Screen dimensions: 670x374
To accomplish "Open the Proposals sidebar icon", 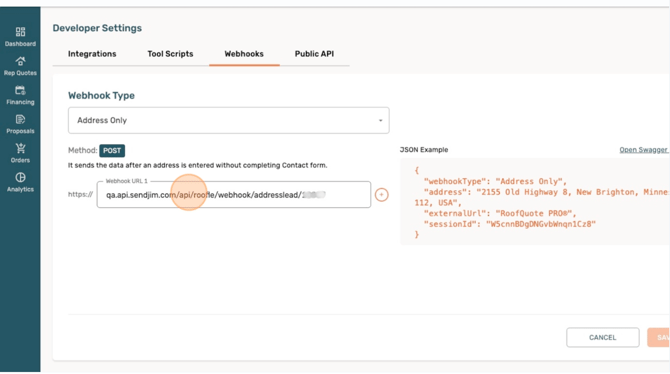I will coord(20,124).
